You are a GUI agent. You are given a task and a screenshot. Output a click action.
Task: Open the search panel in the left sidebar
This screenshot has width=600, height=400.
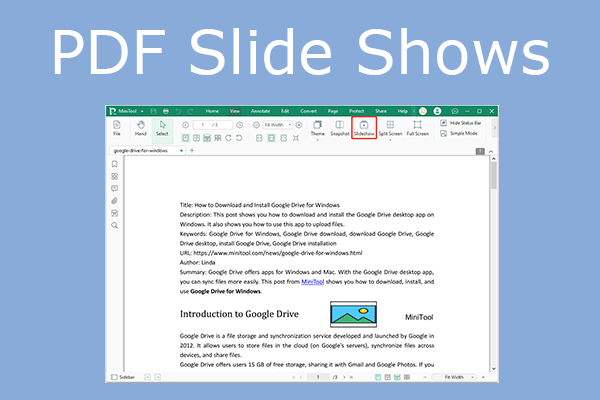pos(114,225)
